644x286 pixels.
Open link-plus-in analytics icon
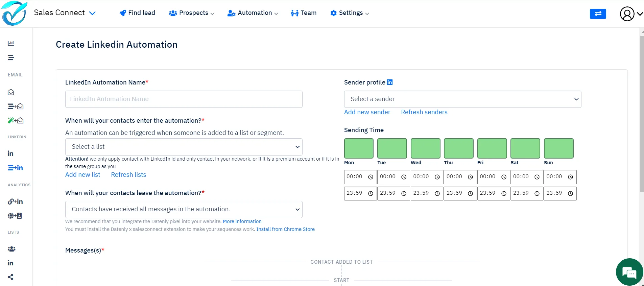click(x=16, y=201)
